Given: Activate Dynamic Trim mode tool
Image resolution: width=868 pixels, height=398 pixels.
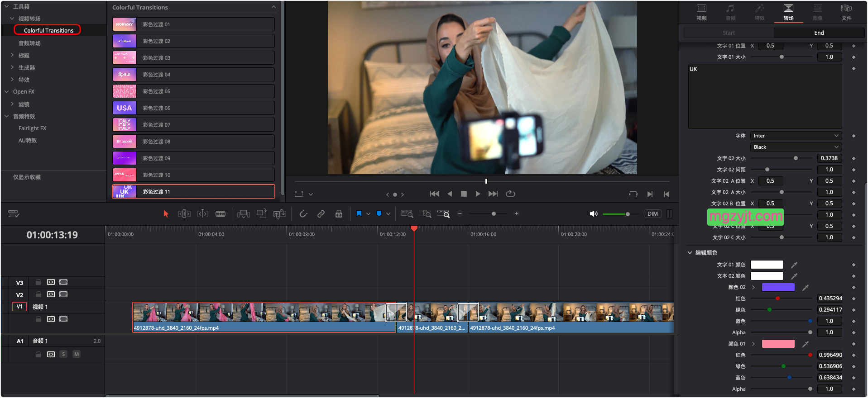Looking at the screenshot, I should tap(202, 214).
